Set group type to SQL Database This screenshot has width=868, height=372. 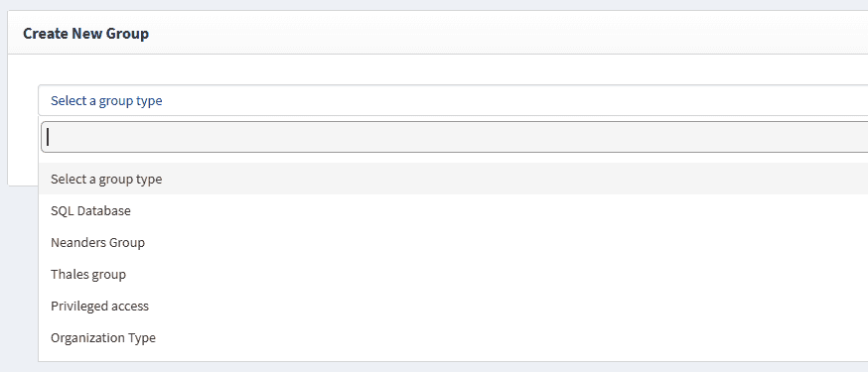click(453, 210)
